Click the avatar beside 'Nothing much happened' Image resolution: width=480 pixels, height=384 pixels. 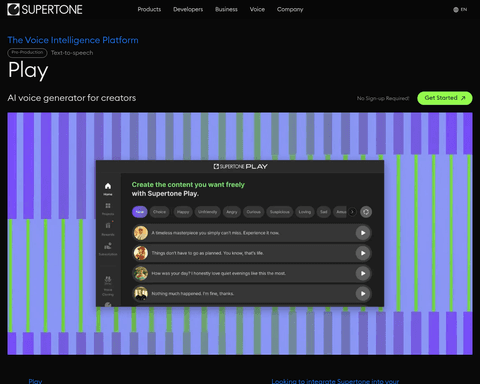coord(141,294)
